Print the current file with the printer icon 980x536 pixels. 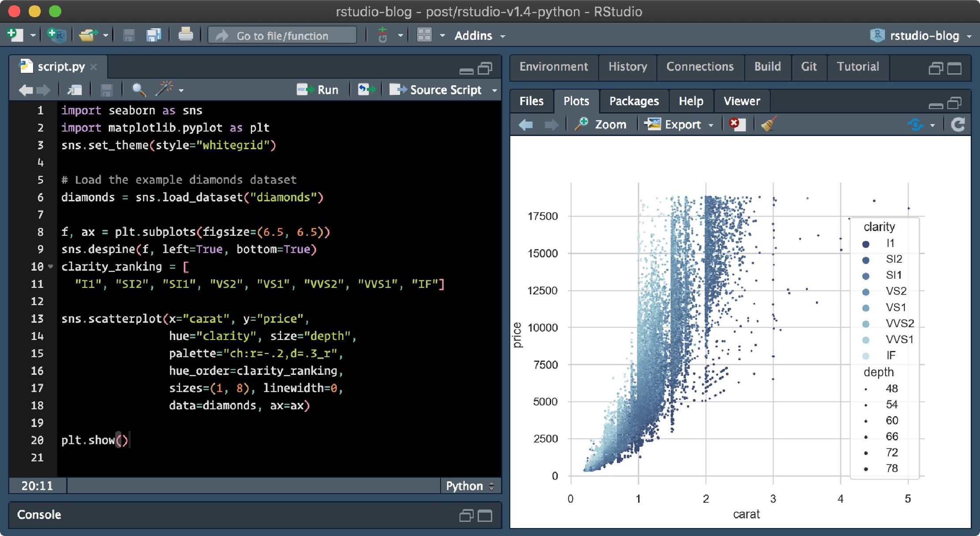coord(185,35)
